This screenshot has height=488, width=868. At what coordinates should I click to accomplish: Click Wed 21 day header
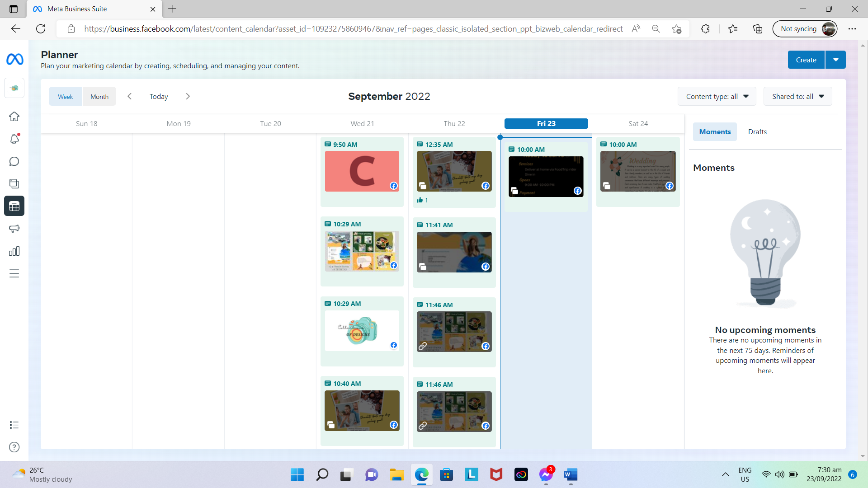pyautogui.click(x=362, y=123)
